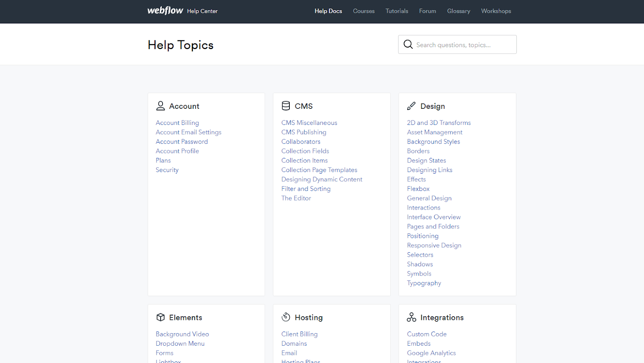
Task: Go to CMS Publishing topic
Action: [304, 132]
